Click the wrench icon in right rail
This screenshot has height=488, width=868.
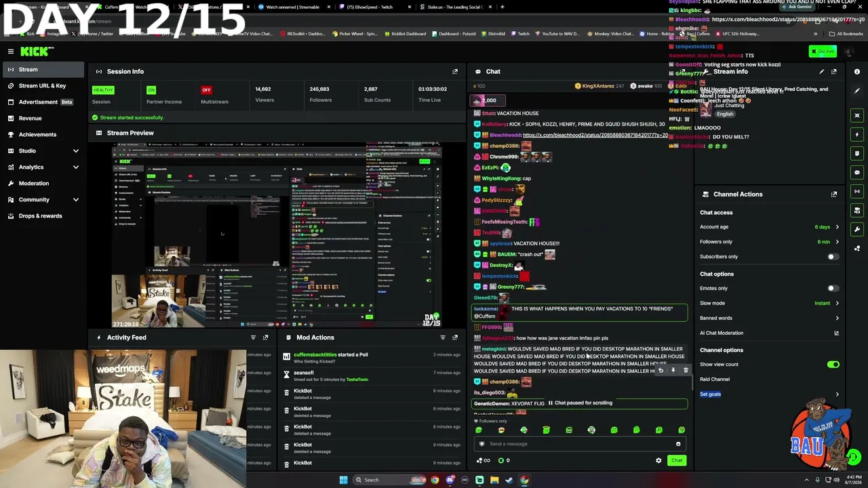[x=857, y=229]
